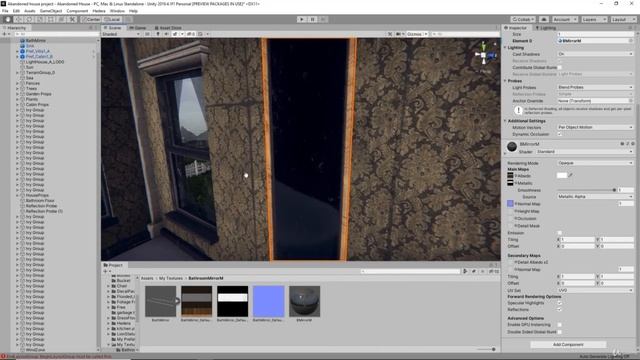This screenshot has width=640, height=360.
Task: Toggle Double Sided Global Illumination checkbox
Action: (560, 332)
